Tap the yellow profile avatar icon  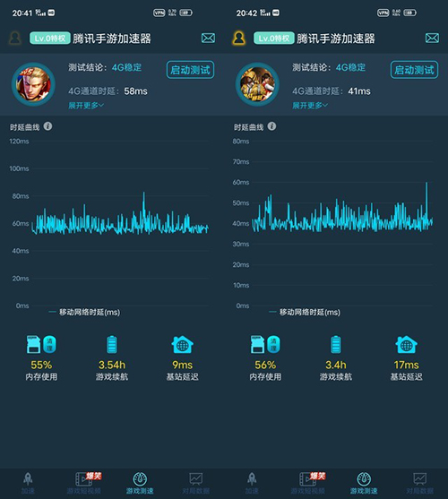click(239, 39)
